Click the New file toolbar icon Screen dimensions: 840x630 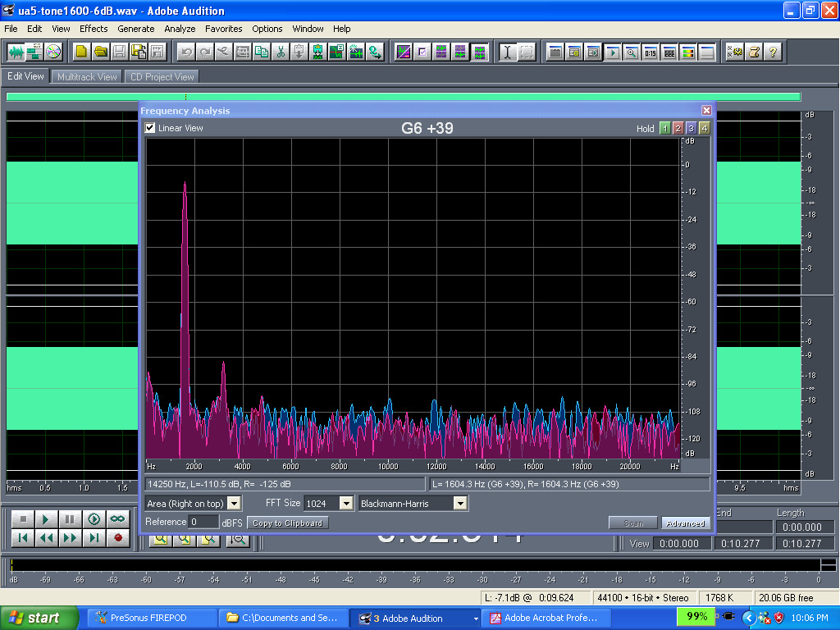[x=81, y=52]
